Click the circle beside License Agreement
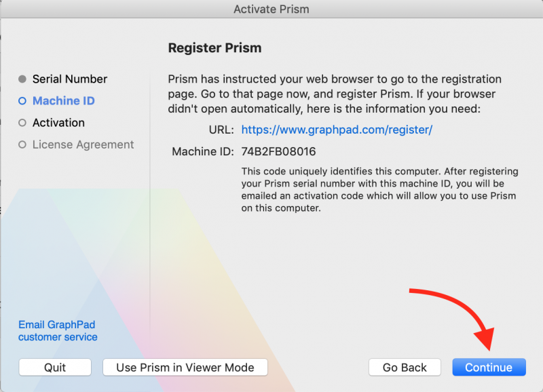543x392 pixels. point(22,144)
